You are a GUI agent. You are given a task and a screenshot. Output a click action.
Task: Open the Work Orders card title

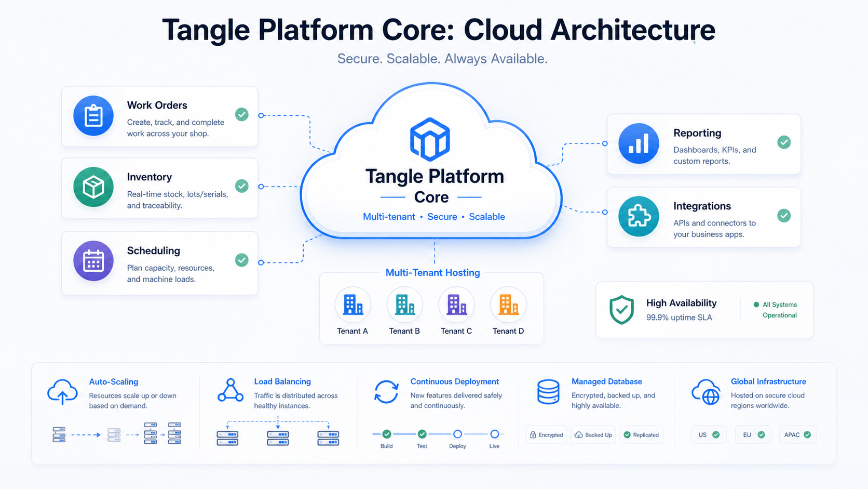[157, 105]
